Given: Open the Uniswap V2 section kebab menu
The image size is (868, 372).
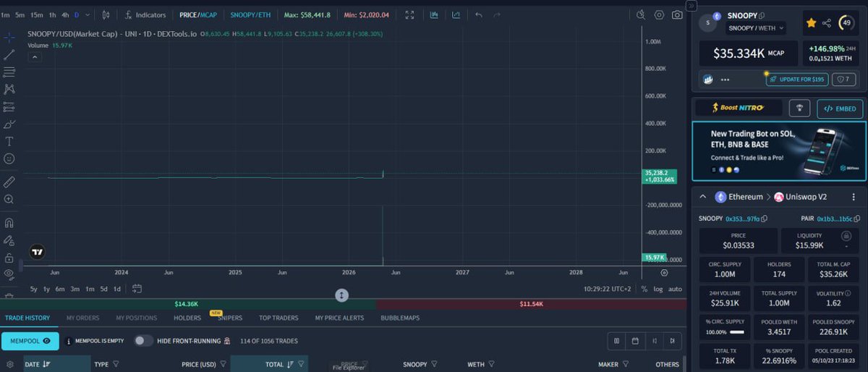Looking at the screenshot, I should (854, 197).
